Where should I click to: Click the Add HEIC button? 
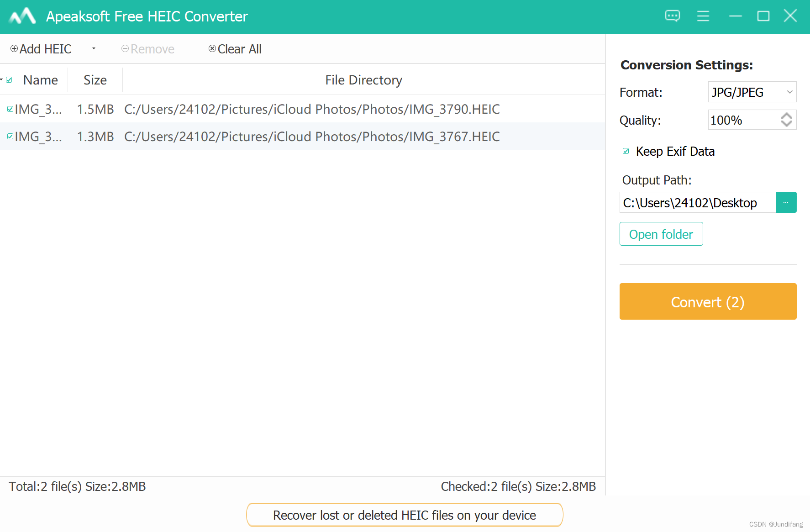pos(41,49)
